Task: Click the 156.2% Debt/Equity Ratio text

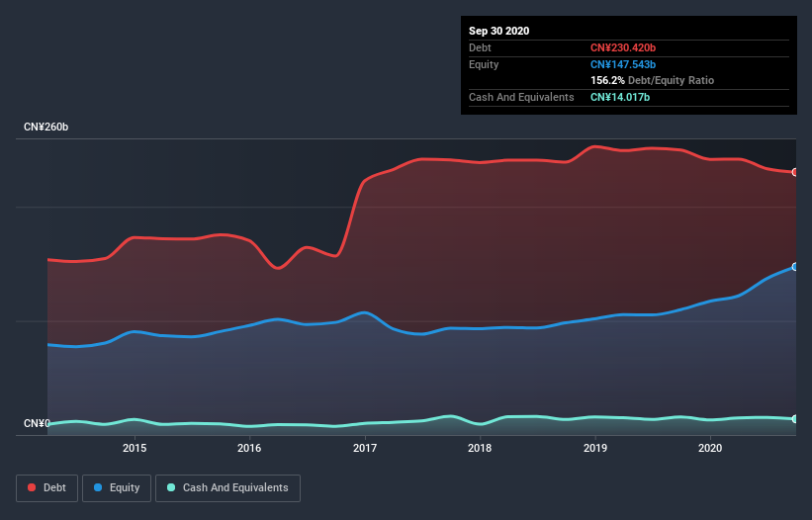Action: (x=652, y=80)
